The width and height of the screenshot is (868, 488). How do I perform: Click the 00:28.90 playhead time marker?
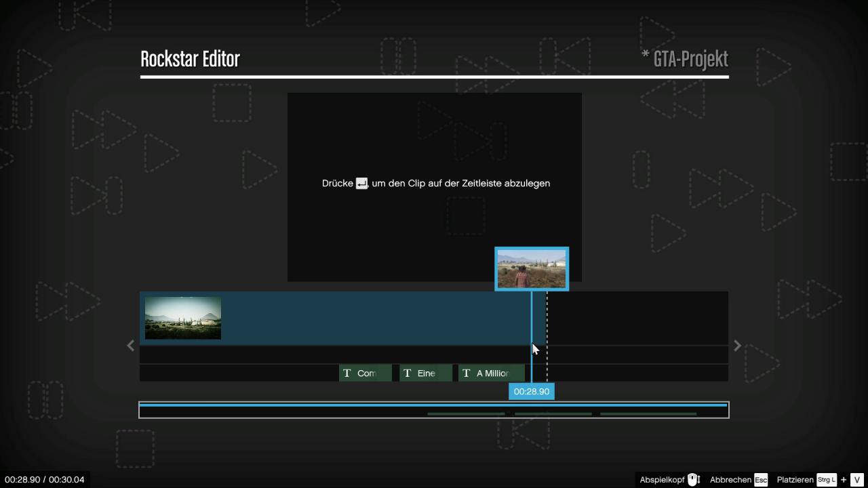532,392
